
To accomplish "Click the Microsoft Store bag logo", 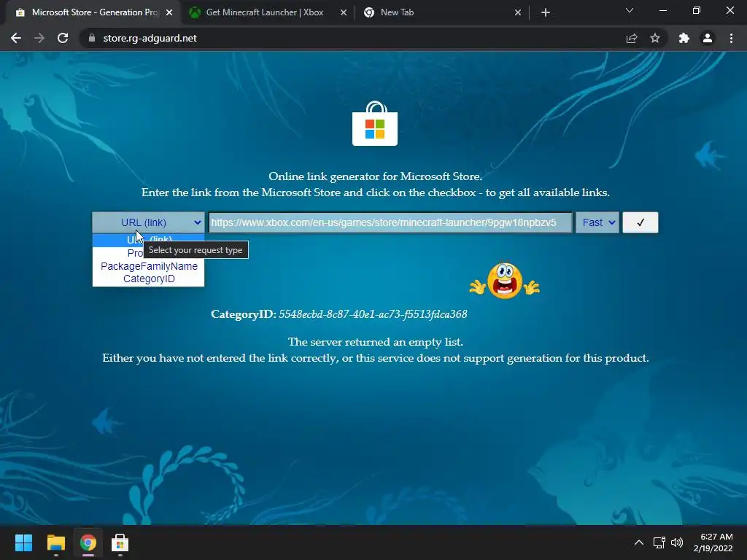I will click(x=375, y=123).
